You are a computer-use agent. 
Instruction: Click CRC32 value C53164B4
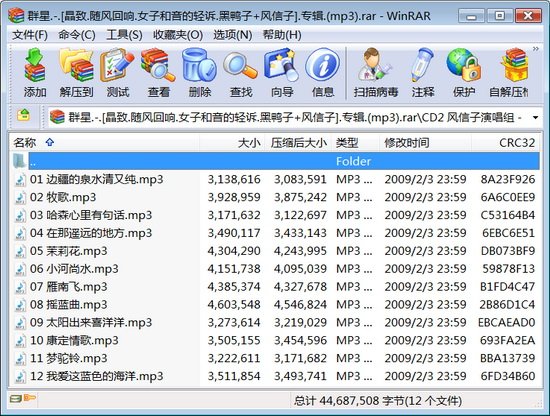508,215
